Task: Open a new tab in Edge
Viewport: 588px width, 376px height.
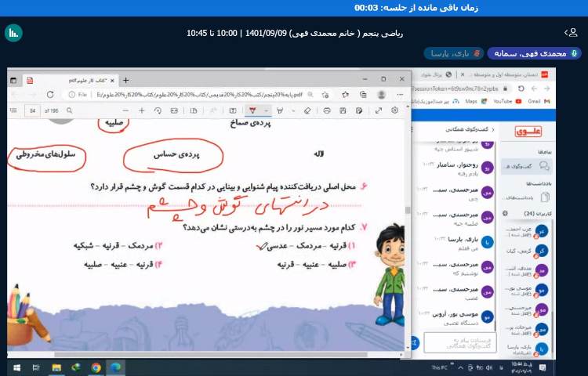Action: 126,80
